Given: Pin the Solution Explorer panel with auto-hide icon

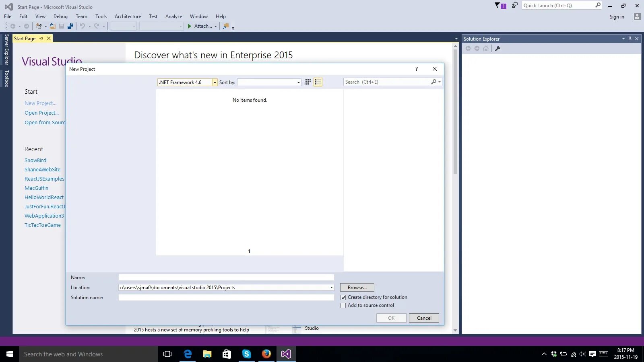Looking at the screenshot, I should coord(630,39).
